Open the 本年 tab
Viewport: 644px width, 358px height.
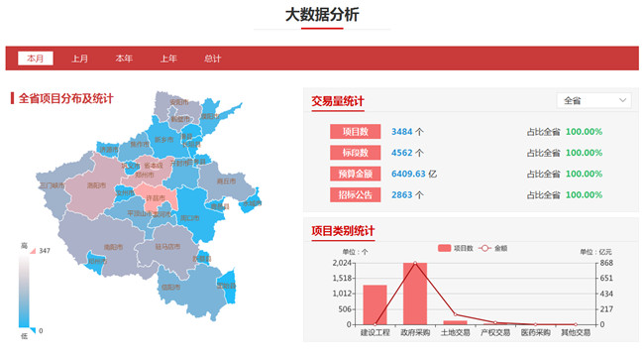124,59
